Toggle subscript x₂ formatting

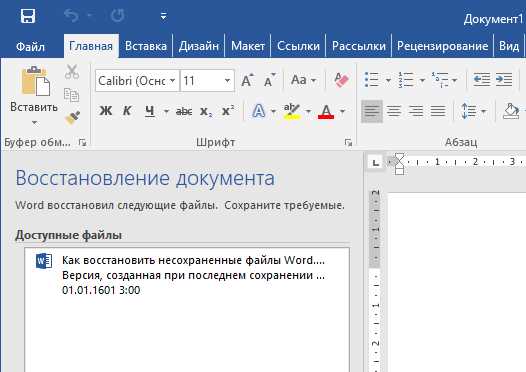click(206, 111)
